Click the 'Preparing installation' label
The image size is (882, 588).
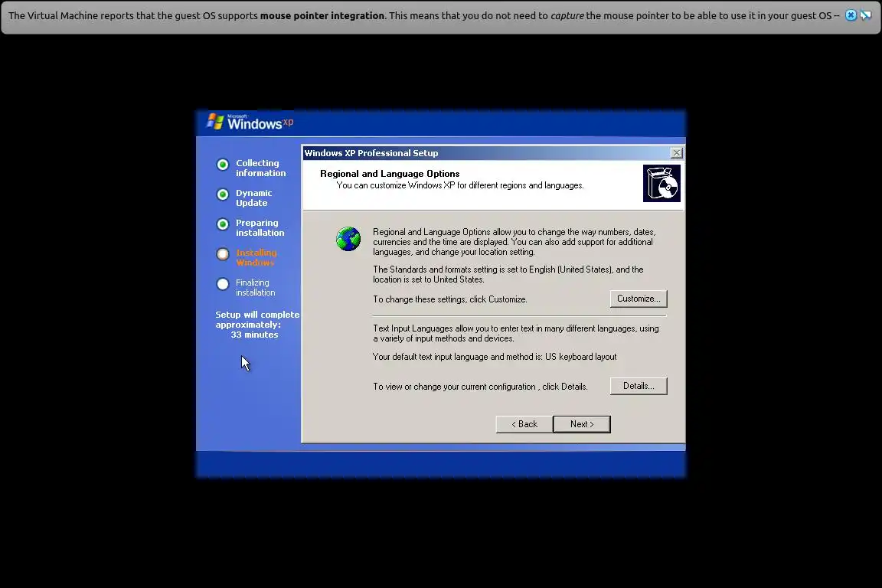[x=260, y=228]
